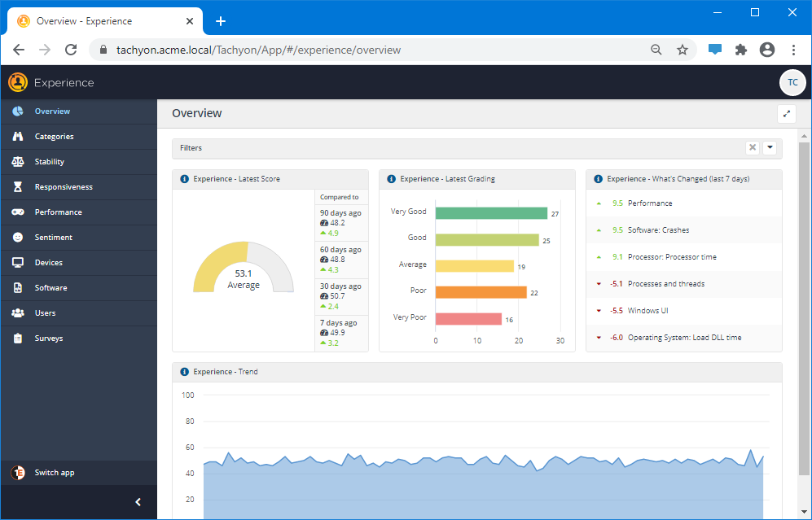
Task: Show info for Experience - Latest Score
Action: point(184,179)
